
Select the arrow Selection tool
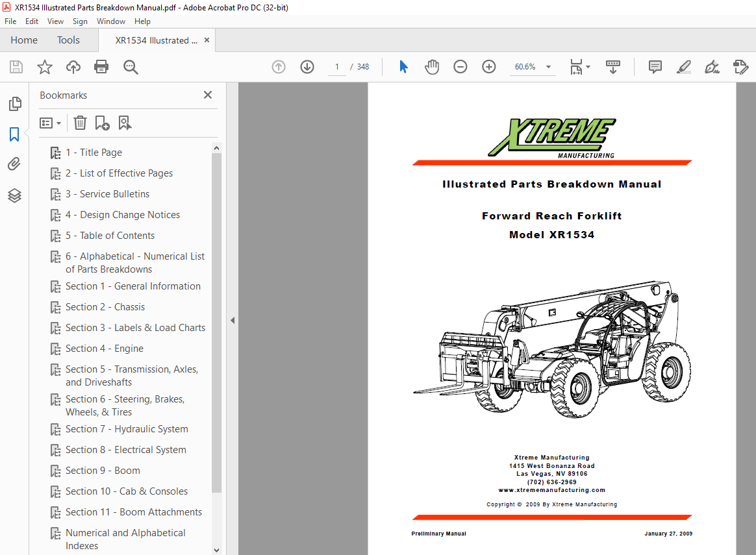click(403, 66)
